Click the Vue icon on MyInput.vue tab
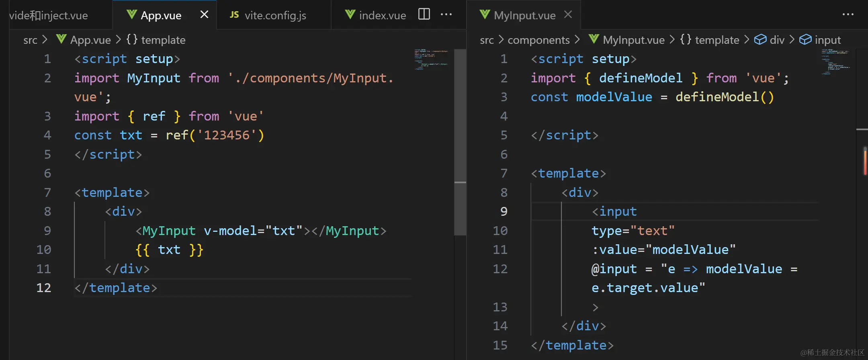 [485, 14]
